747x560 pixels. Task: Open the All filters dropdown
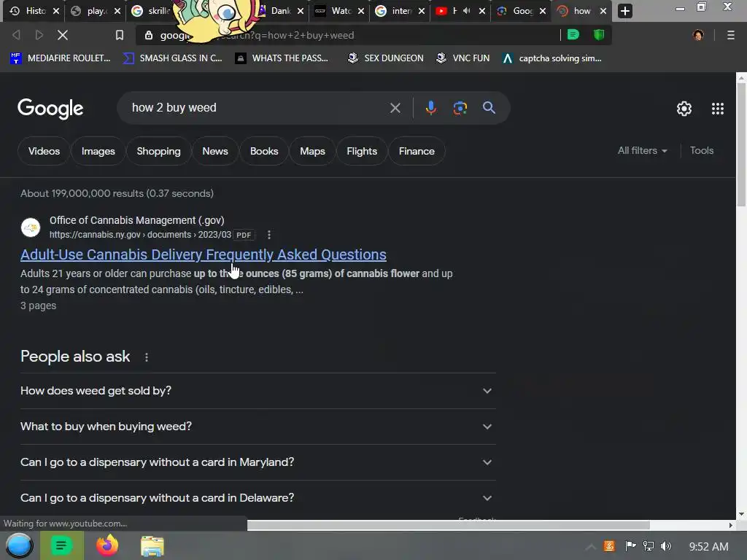click(x=642, y=150)
